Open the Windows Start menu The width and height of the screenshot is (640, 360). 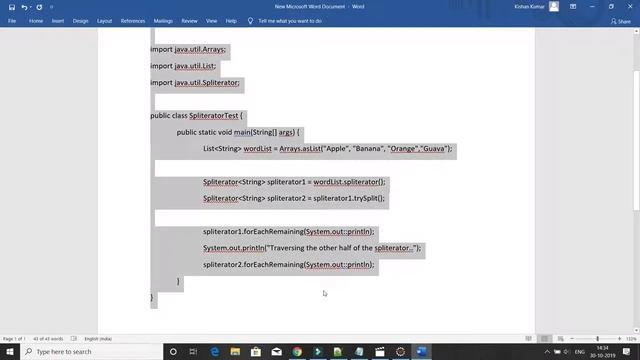tap(10, 351)
